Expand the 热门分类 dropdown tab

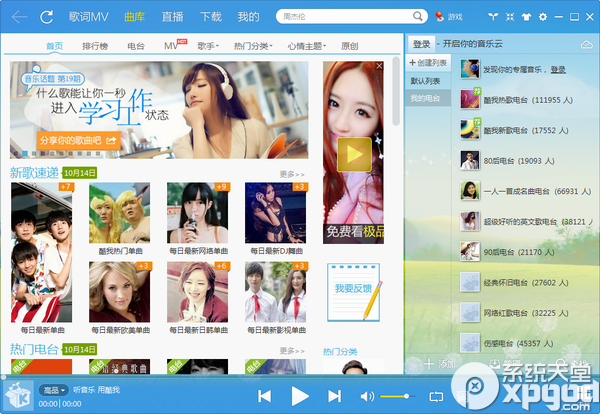[253, 46]
